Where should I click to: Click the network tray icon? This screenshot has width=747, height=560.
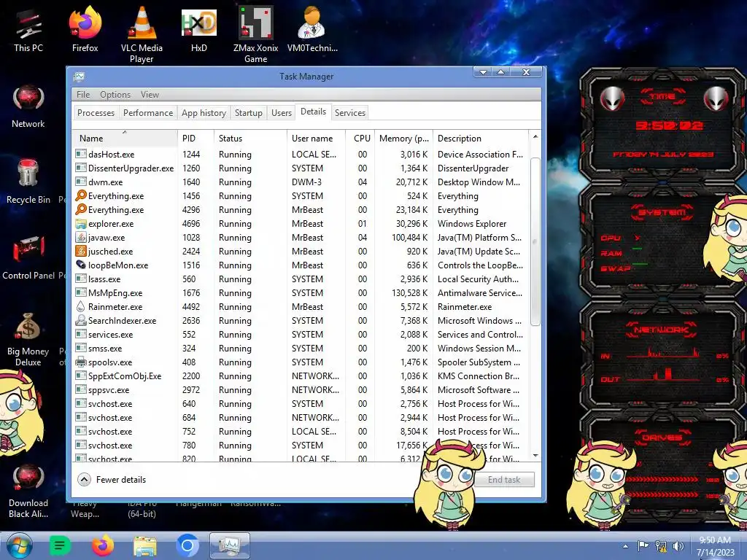(661, 546)
